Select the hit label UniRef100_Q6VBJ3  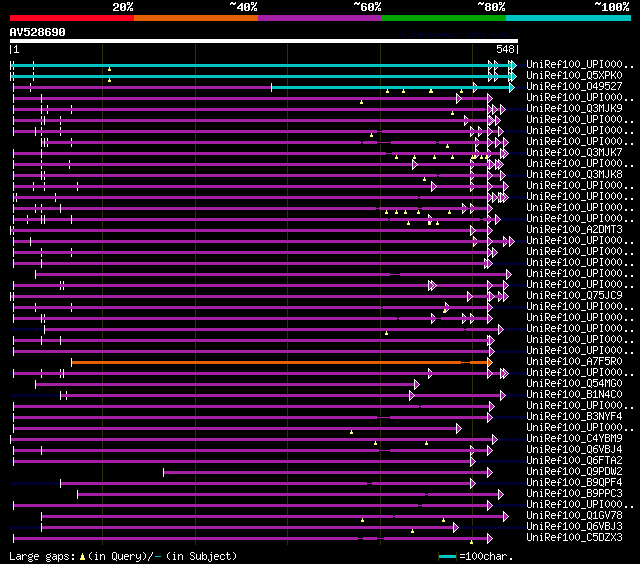(574, 527)
